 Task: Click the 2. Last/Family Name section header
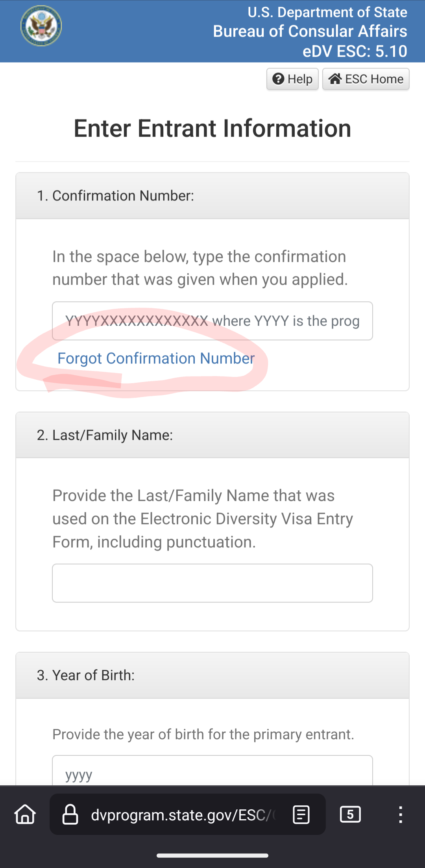(105, 435)
